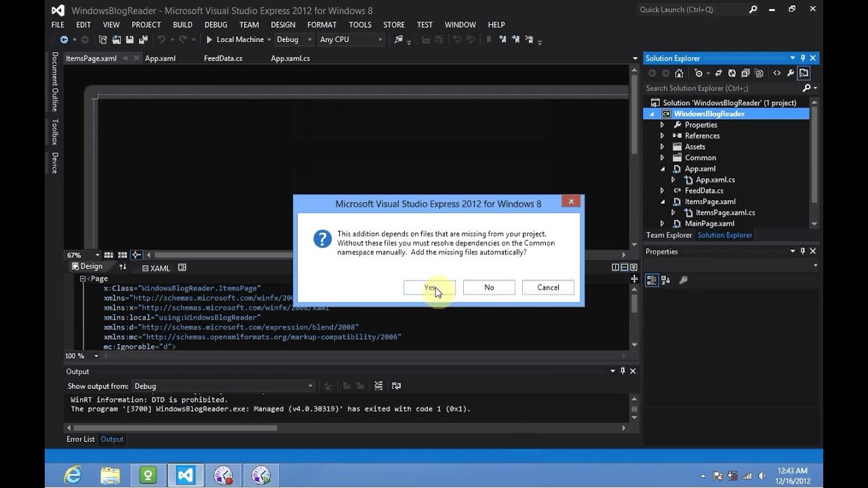Image resolution: width=868 pixels, height=488 pixels.
Task: Toggle Preview Selected Items icon
Action: click(804, 73)
